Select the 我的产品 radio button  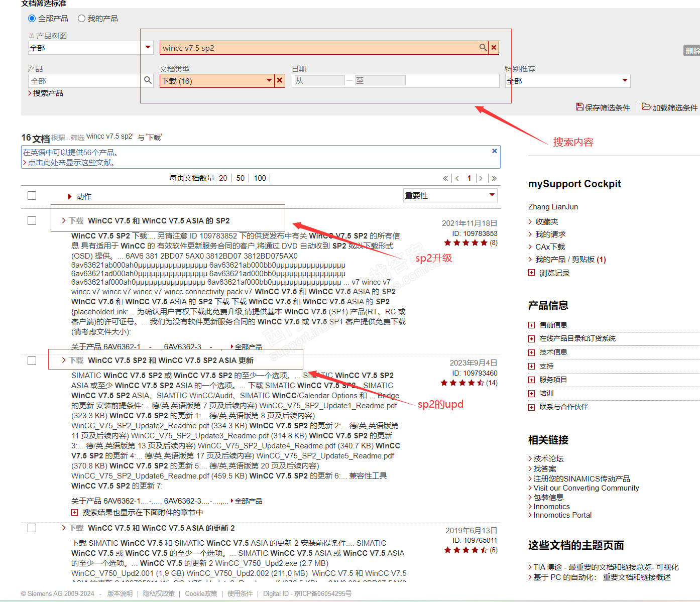81,19
